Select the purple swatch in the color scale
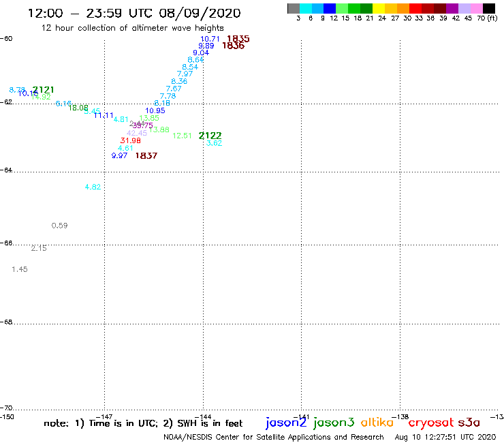 click(x=452, y=8)
